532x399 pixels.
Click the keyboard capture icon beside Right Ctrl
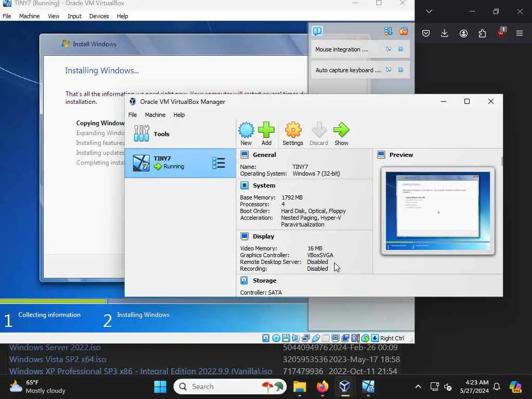tap(375, 338)
